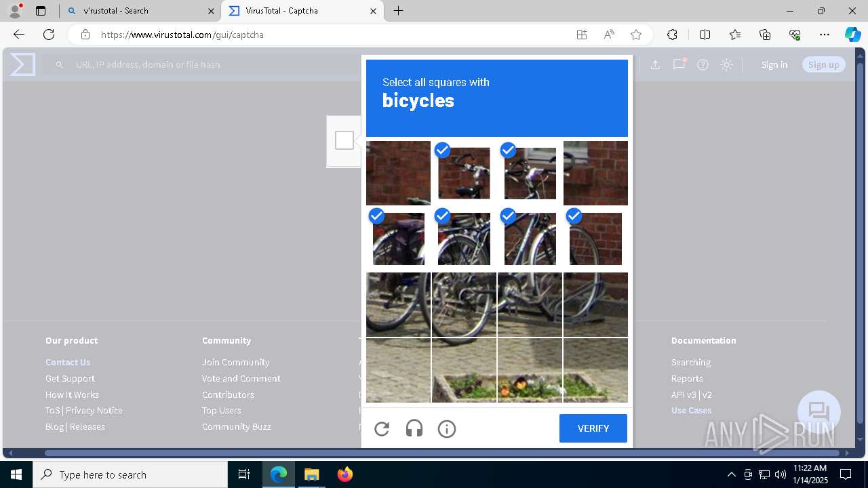Click the VERIFY button

pyautogui.click(x=593, y=428)
